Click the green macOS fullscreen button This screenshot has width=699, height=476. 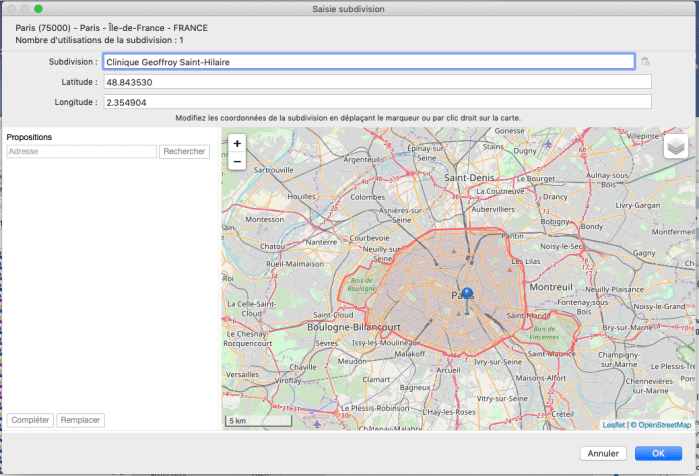click(x=38, y=9)
